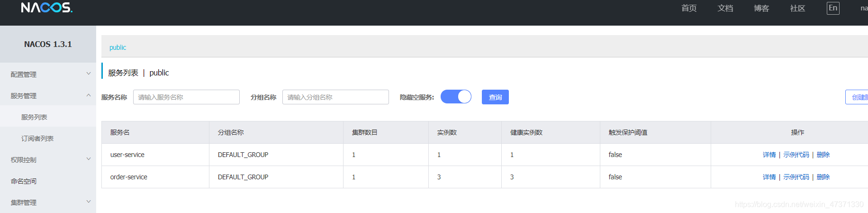Click the 创建服务 button
This screenshot has width=868, height=213.
point(857,97)
